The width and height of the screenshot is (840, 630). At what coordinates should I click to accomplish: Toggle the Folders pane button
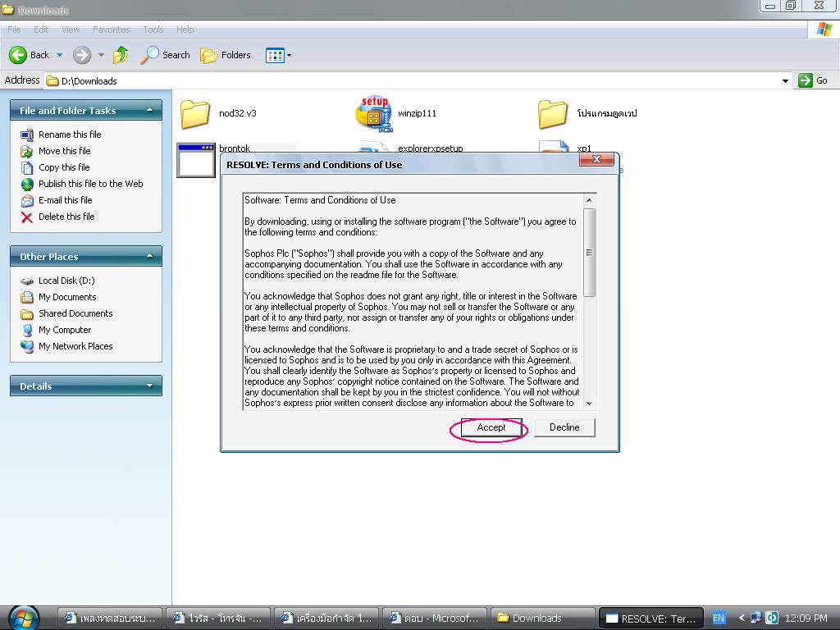(226, 55)
